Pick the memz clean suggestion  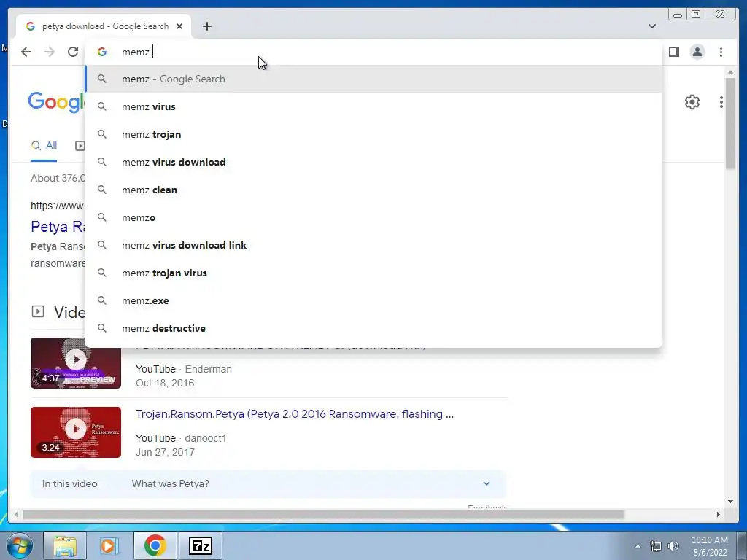(374, 190)
